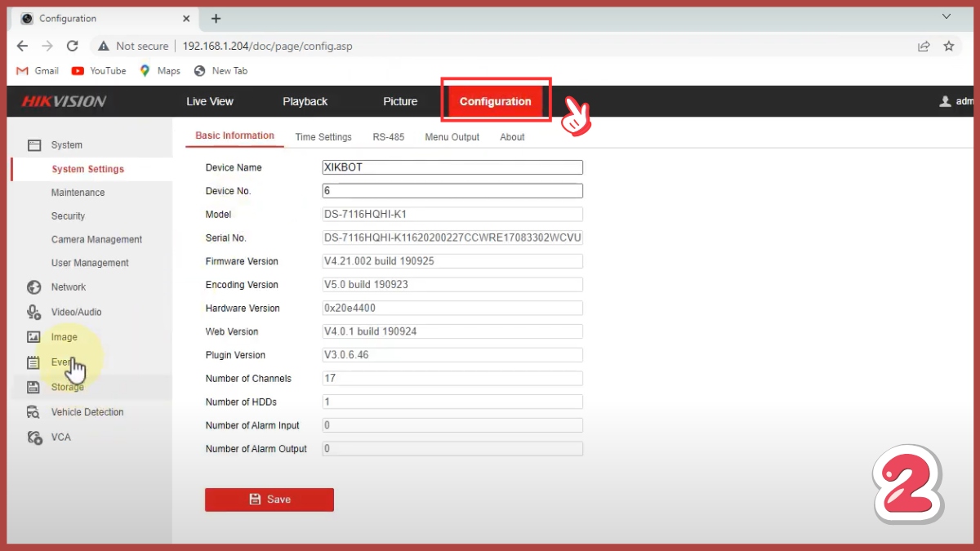980x551 pixels.
Task: Click the VCA icon in sidebar
Action: [34, 438]
